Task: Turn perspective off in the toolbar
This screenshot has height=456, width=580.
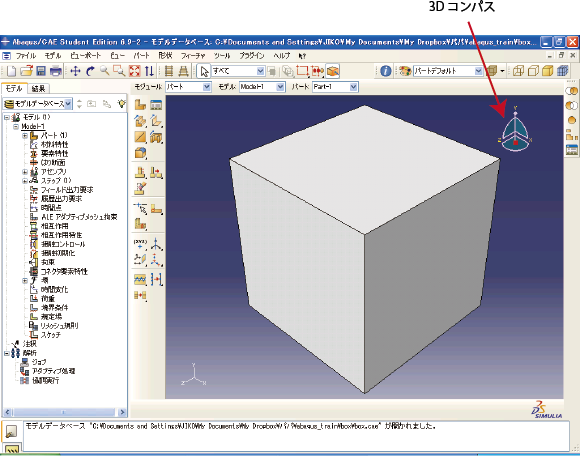Action: (x=169, y=71)
